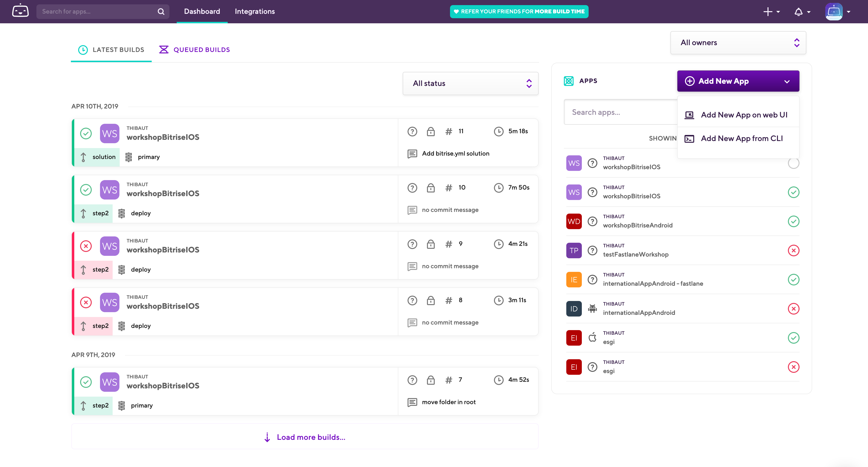Click commit message icon for Add bitrise.yml solution

pos(412,154)
